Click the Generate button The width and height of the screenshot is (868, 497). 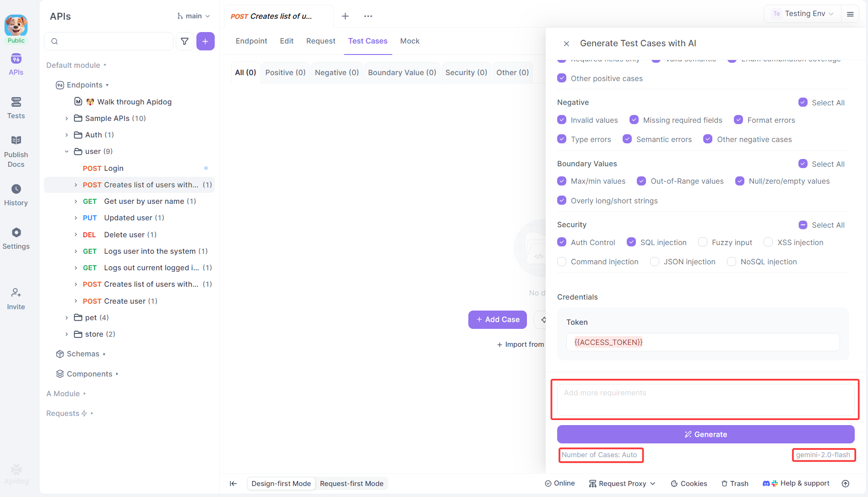point(705,434)
